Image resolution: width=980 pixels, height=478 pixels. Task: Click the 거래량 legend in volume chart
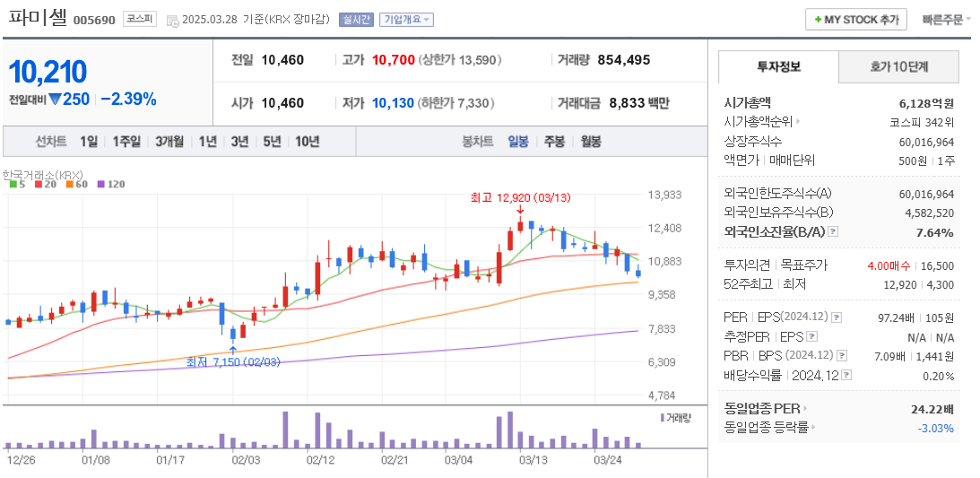[x=675, y=417]
